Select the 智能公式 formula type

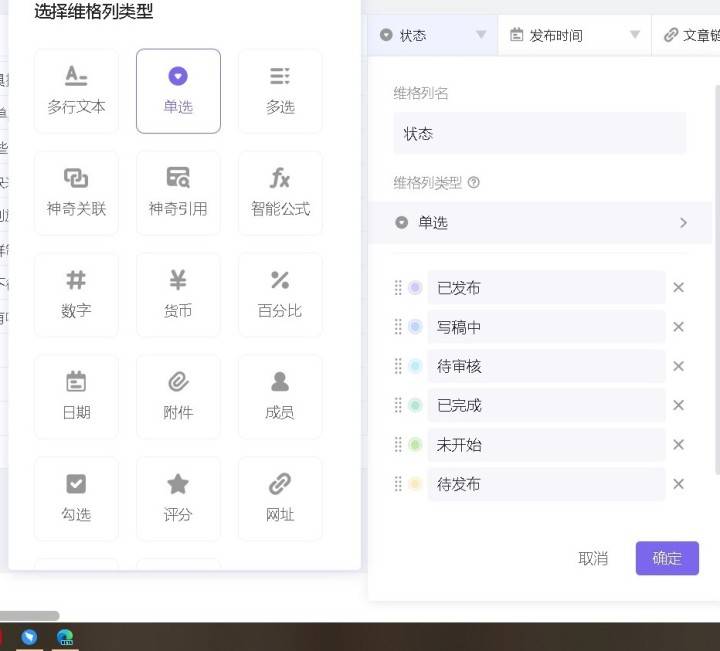click(280, 193)
